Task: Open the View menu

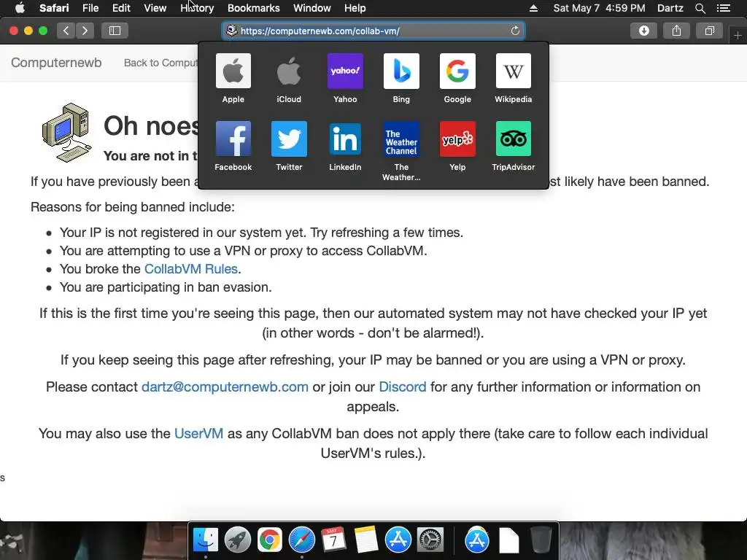Action: click(x=155, y=8)
